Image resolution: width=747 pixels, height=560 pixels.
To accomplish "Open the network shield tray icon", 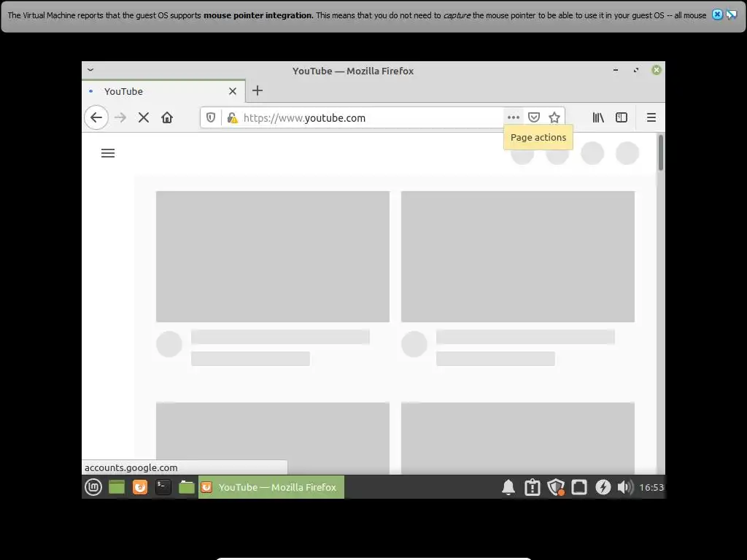I will (x=555, y=487).
